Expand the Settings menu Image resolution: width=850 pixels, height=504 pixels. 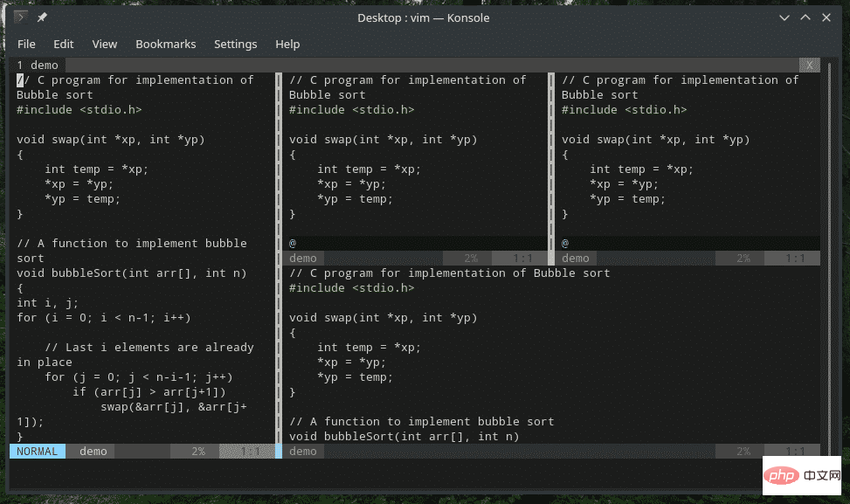coord(235,44)
